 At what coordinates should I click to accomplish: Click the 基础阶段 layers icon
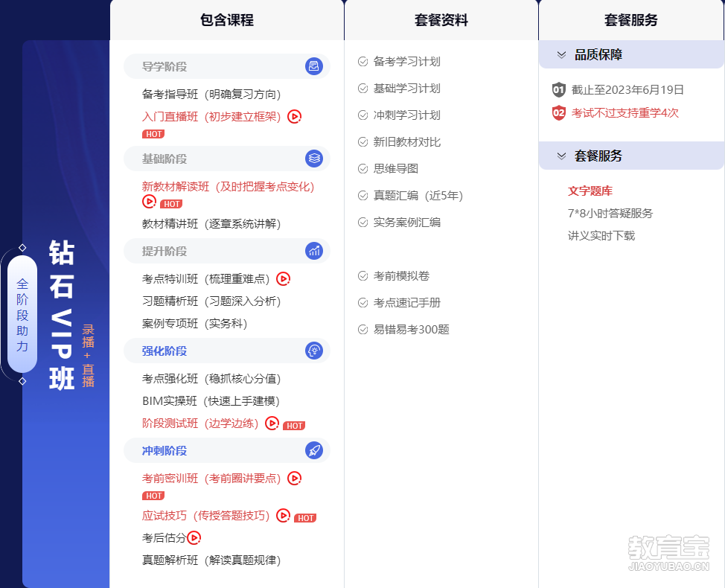point(314,159)
